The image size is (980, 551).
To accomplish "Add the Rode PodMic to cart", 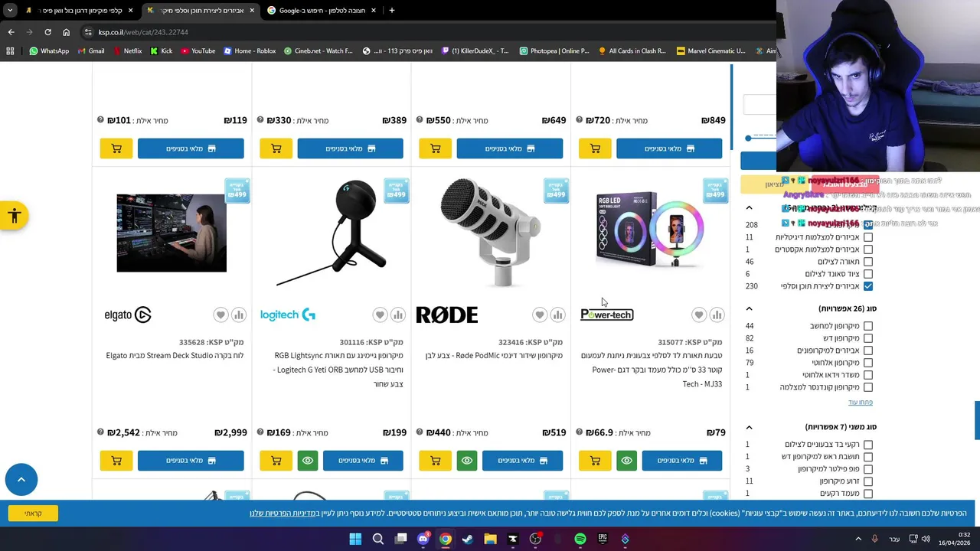I will 436,461.
